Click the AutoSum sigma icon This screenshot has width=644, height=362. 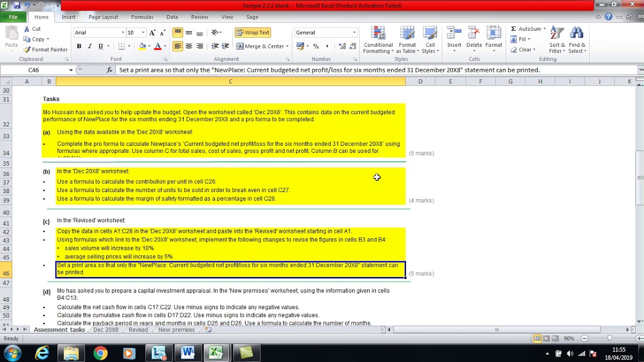click(513, 29)
